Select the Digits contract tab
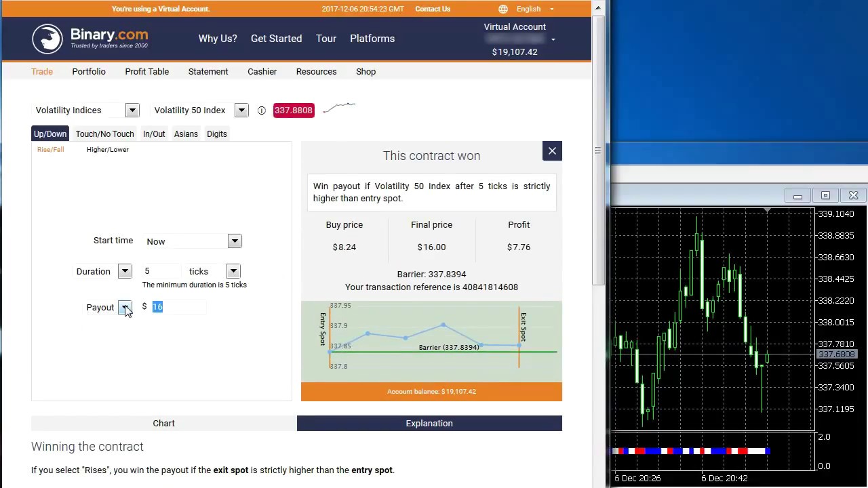The image size is (868, 488). [x=217, y=134]
